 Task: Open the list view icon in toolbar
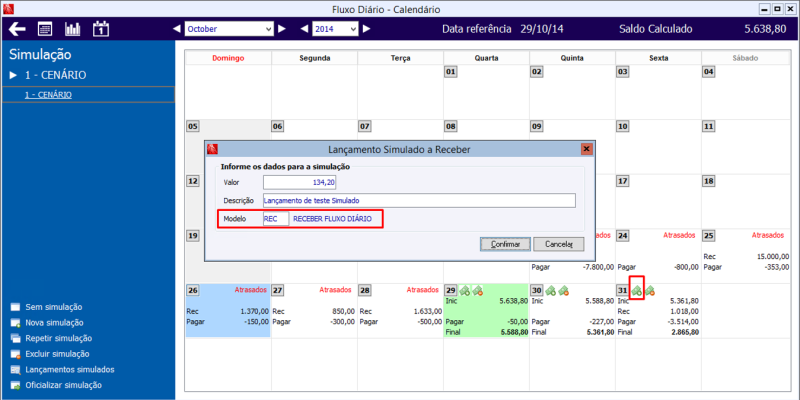coord(45,29)
